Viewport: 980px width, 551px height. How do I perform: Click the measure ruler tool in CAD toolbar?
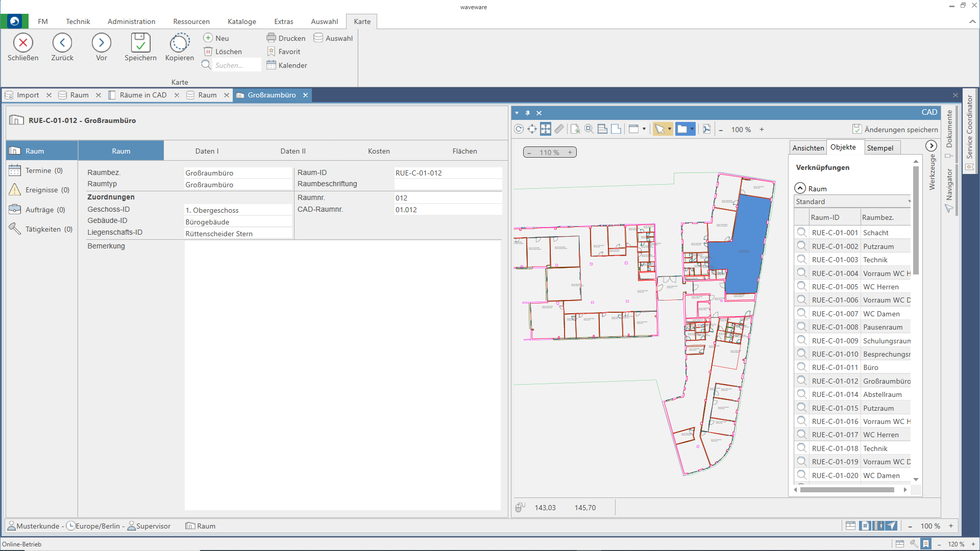click(559, 129)
